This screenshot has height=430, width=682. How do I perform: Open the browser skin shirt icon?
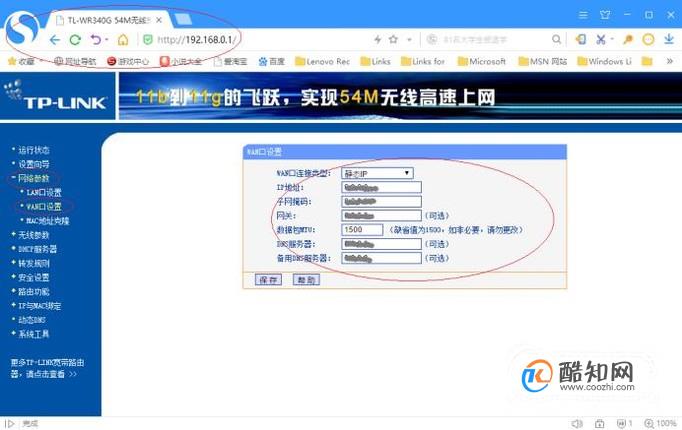605,15
